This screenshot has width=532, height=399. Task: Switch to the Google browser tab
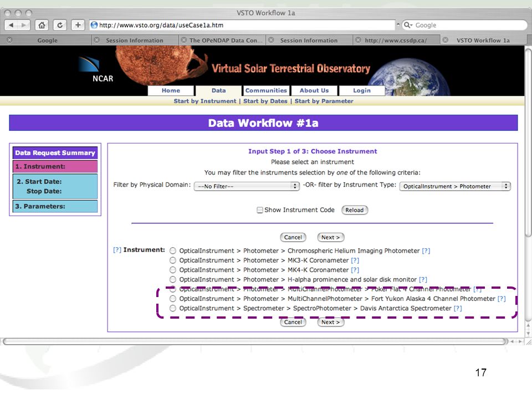(x=47, y=40)
